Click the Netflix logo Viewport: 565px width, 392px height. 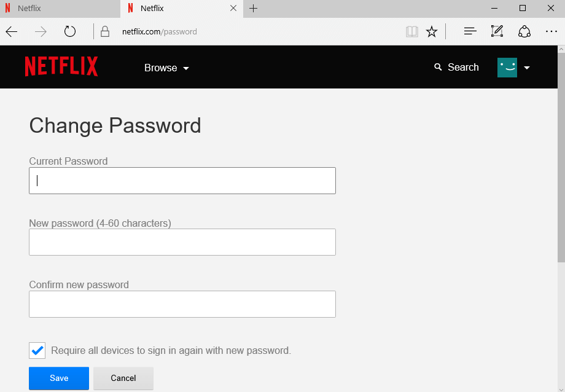[x=61, y=66]
